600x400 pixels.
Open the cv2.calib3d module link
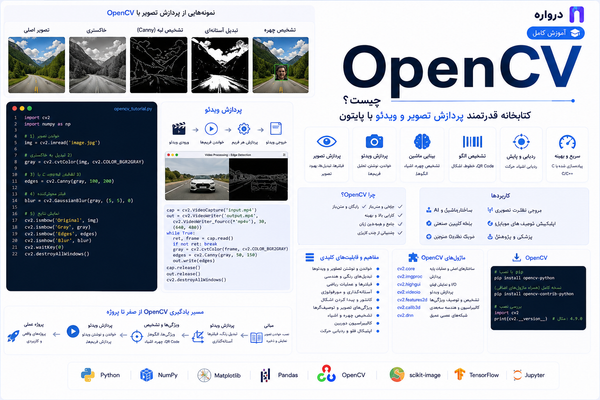(409, 307)
